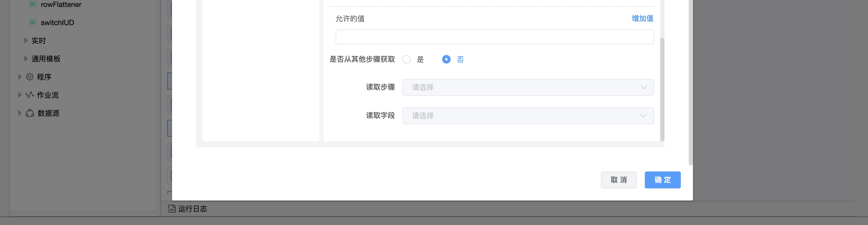Expand the 程序 tree arrow
The width and height of the screenshot is (868, 225).
(20, 77)
